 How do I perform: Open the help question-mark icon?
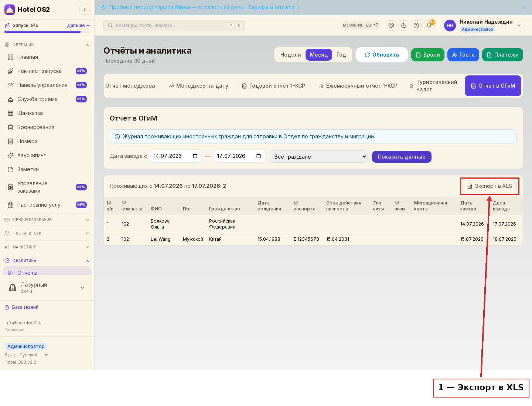point(416,26)
